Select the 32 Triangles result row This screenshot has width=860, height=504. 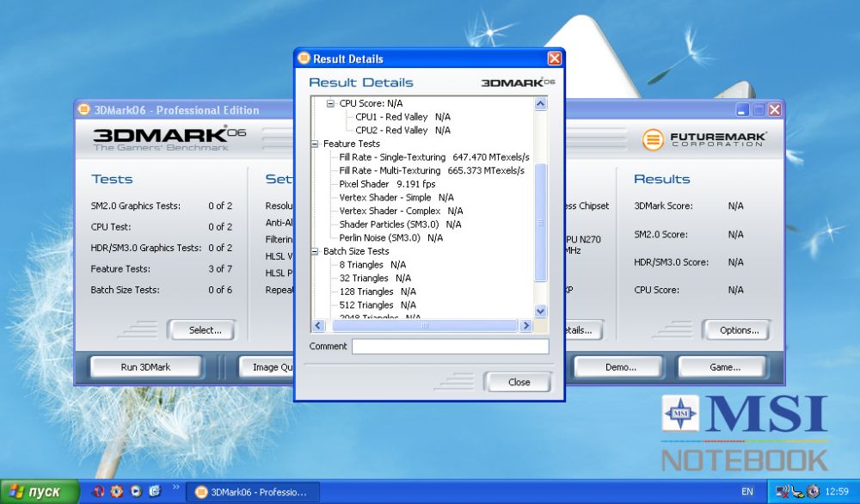(x=375, y=278)
